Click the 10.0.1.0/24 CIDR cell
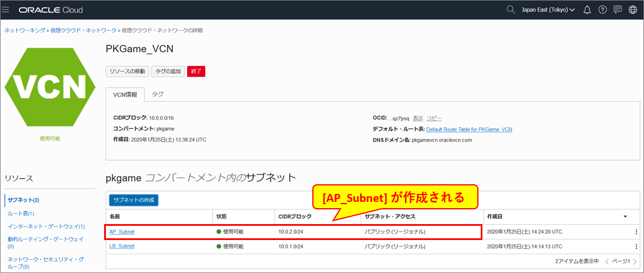The width and height of the screenshot is (644, 273). coord(291,246)
